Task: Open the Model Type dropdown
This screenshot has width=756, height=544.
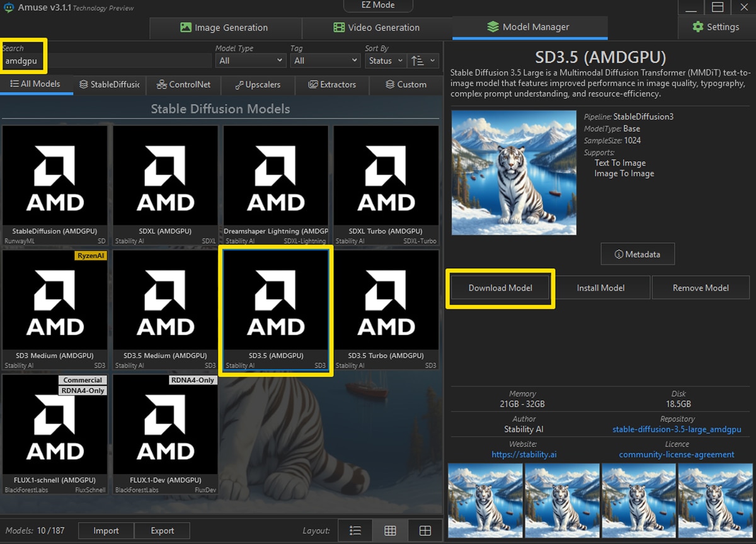Action: pos(250,60)
